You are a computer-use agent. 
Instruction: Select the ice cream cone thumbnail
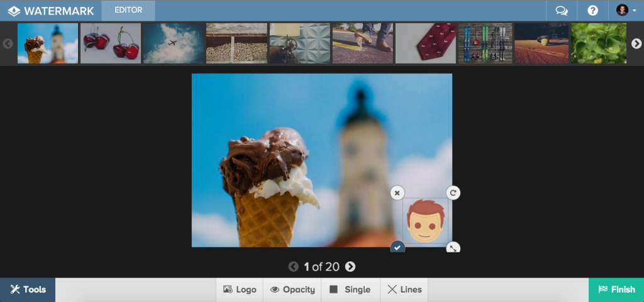48,43
